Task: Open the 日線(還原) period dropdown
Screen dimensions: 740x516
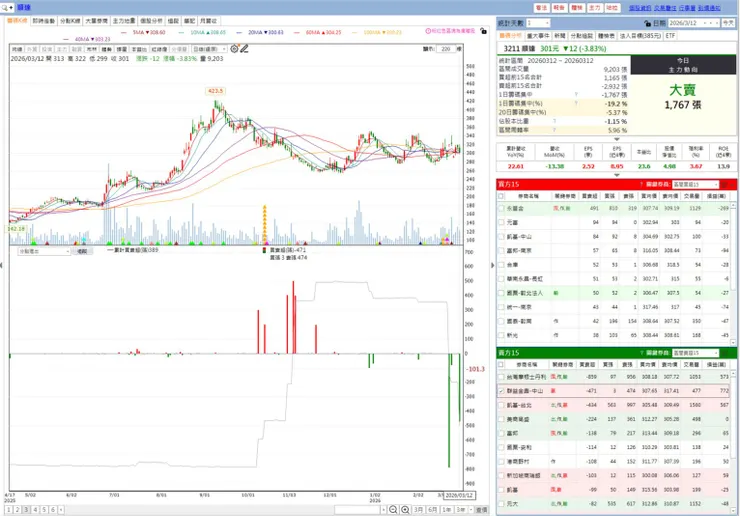Action: (209, 49)
